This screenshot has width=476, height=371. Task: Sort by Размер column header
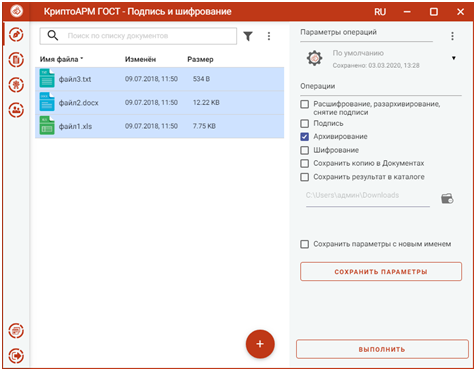coord(200,59)
